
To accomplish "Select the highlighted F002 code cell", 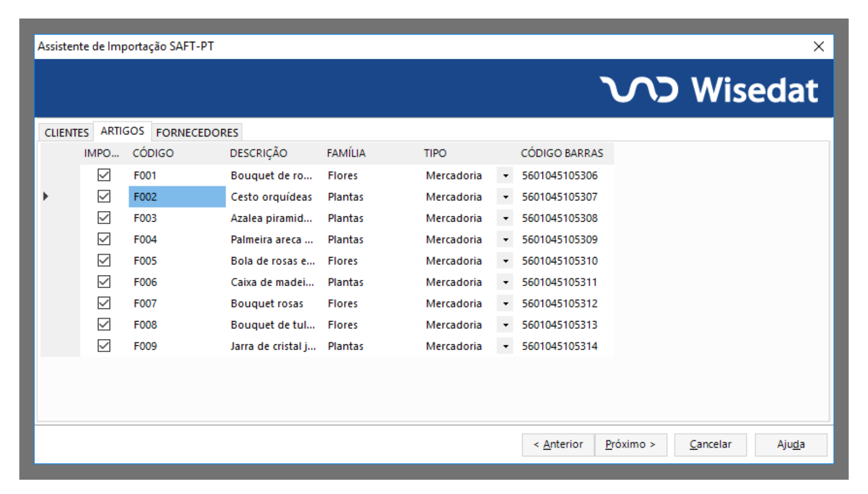I will (177, 197).
